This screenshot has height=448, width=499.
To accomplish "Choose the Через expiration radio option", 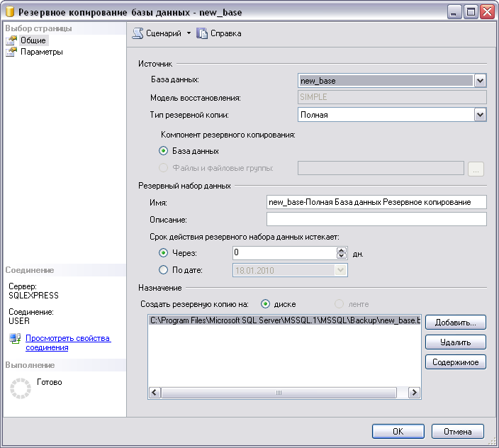I will click(164, 252).
